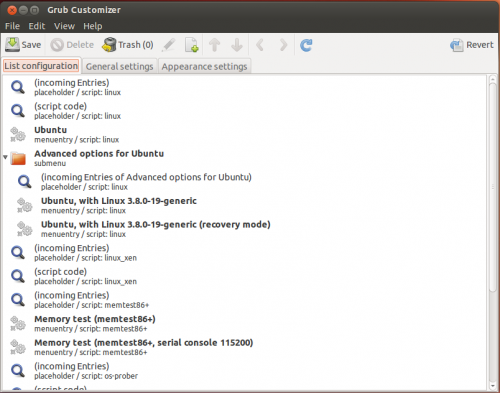Viewport: 500px width, 393px height.
Task: Click the Save toolbar button
Action: click(23, 45)
